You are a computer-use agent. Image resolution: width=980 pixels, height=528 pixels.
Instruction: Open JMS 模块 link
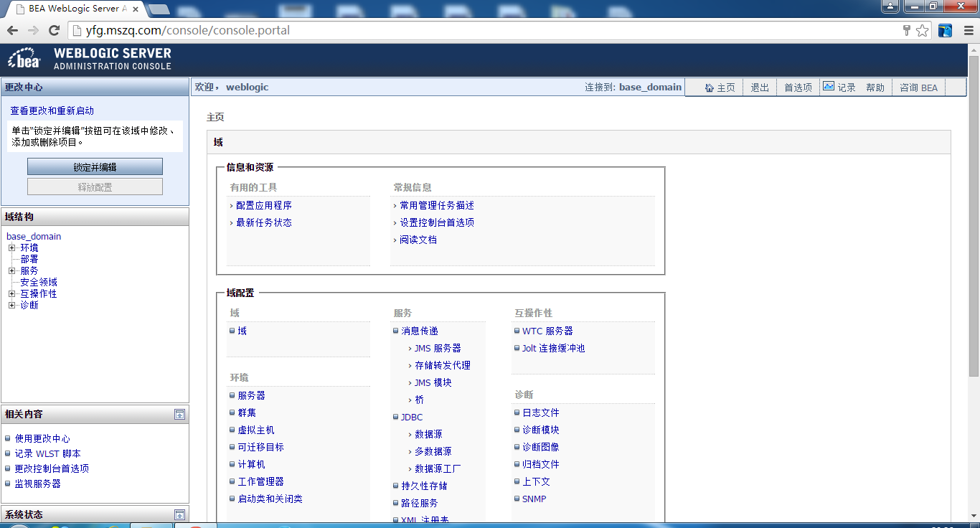(433, 382)
